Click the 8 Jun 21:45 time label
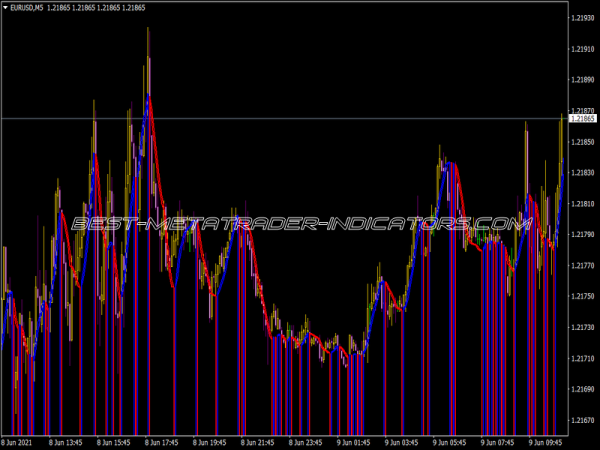Screen dimensions: 600x450 pos(257,440)
